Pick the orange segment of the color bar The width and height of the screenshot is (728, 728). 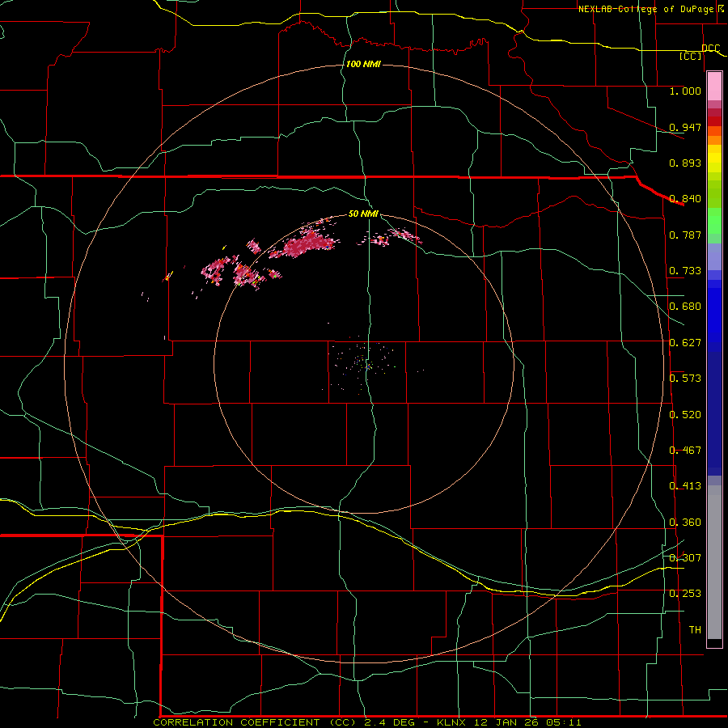(x=714, y=140)
